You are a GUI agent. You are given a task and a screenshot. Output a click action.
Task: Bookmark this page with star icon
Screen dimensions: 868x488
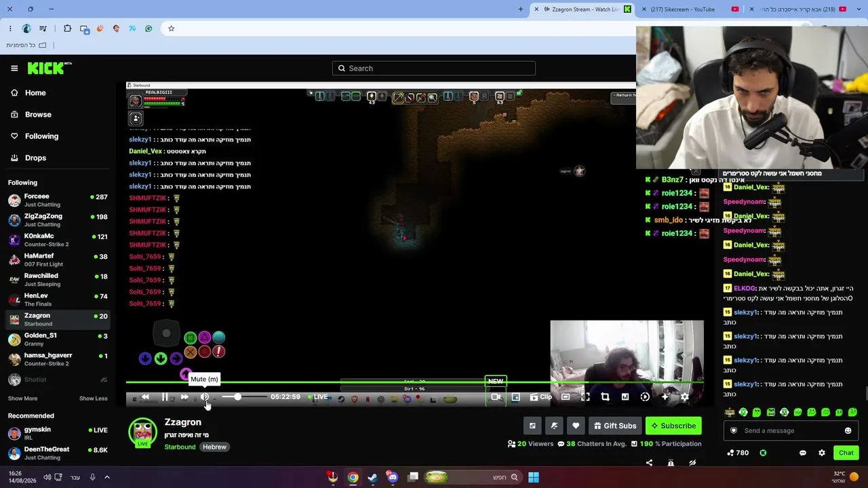tap(171, 28)
